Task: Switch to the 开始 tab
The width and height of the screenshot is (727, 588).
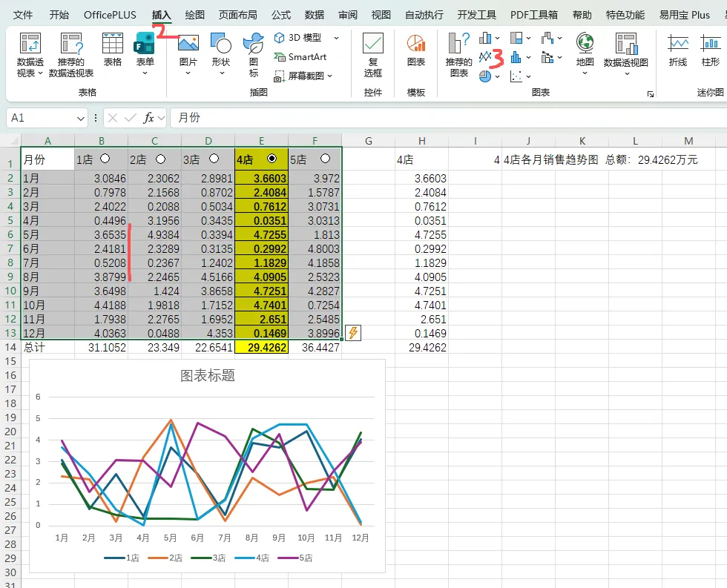Action: (59, 15)
